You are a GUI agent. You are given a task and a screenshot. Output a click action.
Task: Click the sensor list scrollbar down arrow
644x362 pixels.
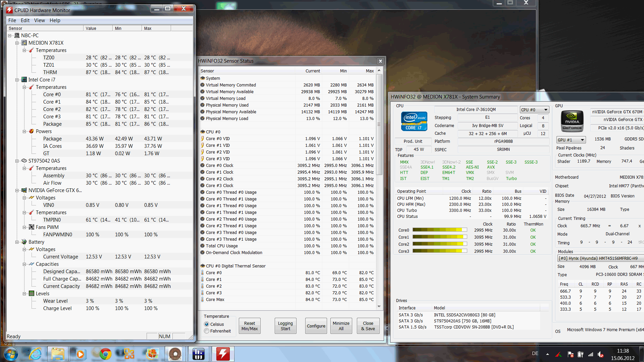pyautogui.click(x=379, y=306)
